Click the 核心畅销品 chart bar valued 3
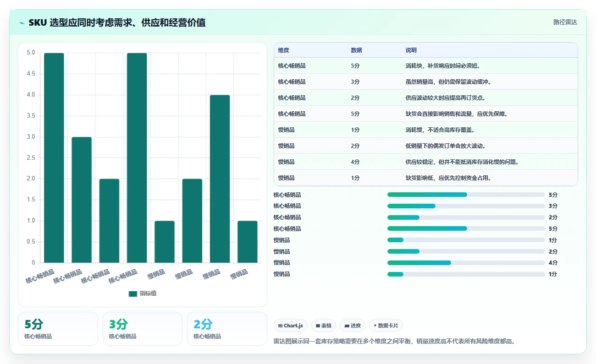The height and width of the screenshot is (364, 596). [x=82, y=200]
